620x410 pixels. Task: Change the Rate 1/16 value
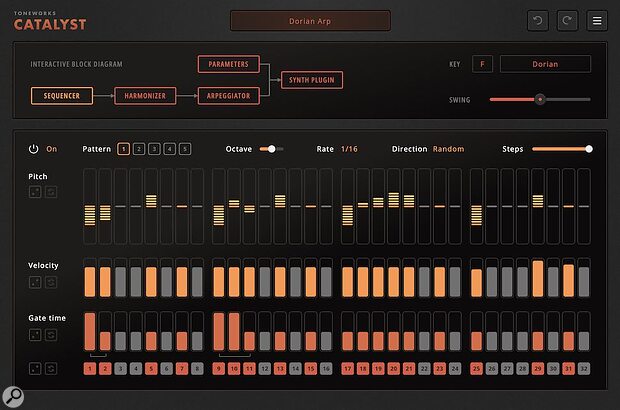349,149
